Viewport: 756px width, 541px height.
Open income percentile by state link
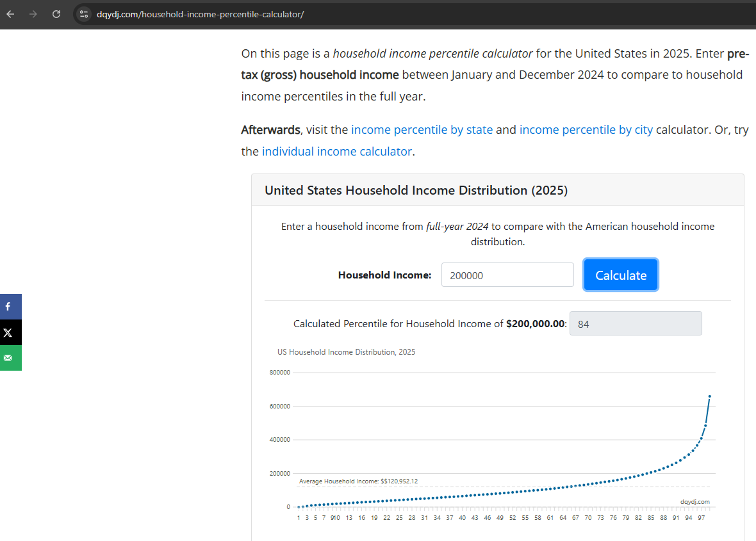coord(422,129)
